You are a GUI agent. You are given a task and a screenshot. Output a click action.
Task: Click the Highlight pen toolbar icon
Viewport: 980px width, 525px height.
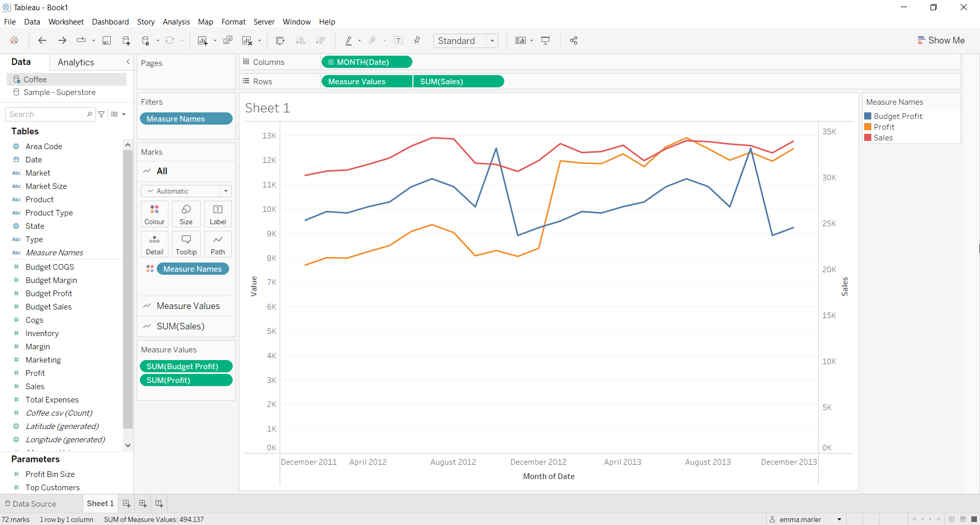(x=349, y=40)
